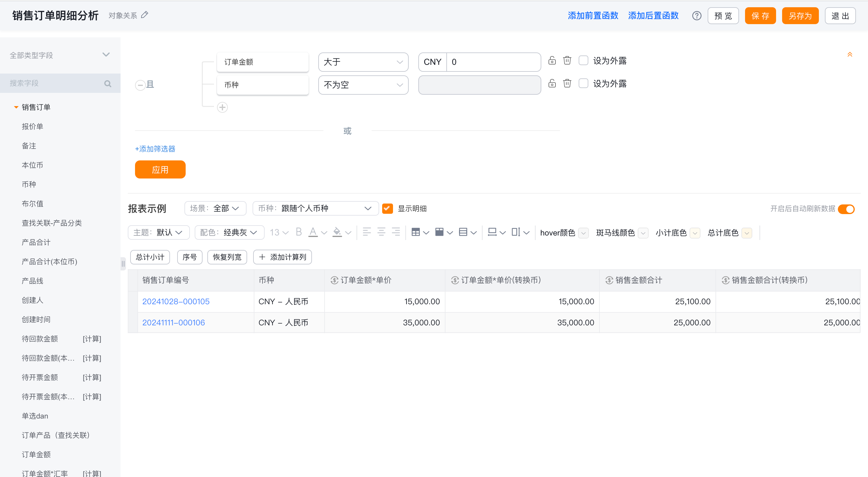Open order link 20241028-000105
Image resolution: width=868 pixels, height=477 pixels.
176,302
